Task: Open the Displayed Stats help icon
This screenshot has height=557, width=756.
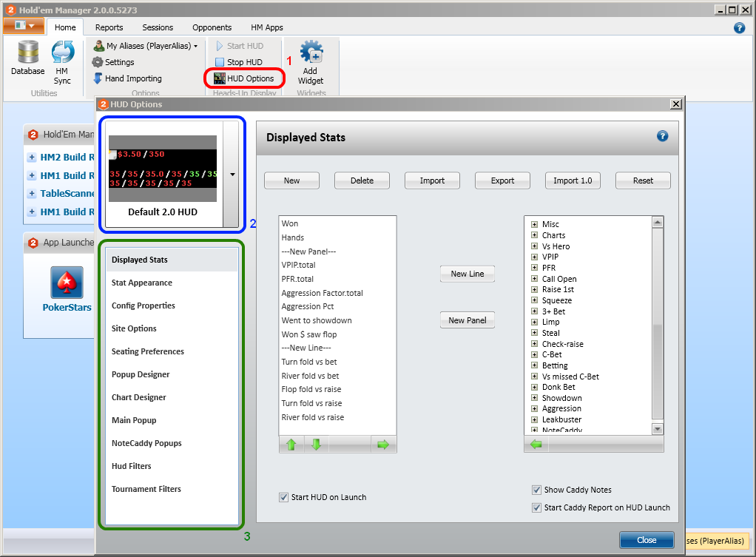Action: pyautogui.click(x=663, y=137)
